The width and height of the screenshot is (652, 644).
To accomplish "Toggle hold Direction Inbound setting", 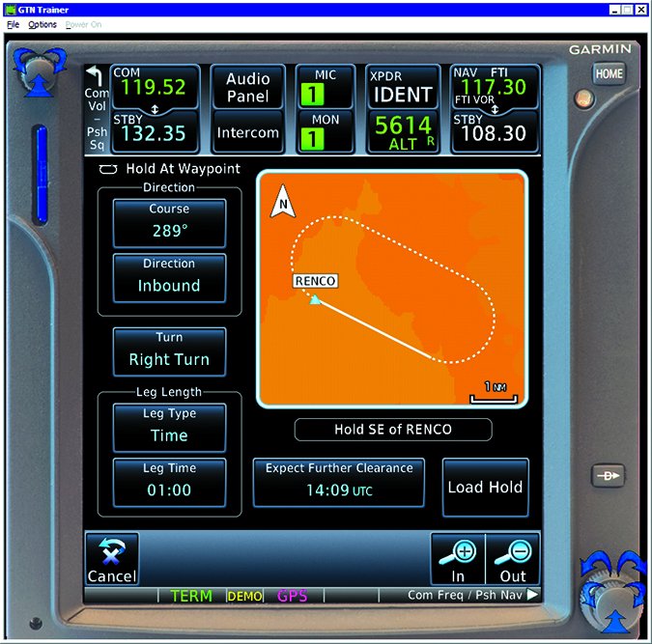I will (x=169, y=277).
